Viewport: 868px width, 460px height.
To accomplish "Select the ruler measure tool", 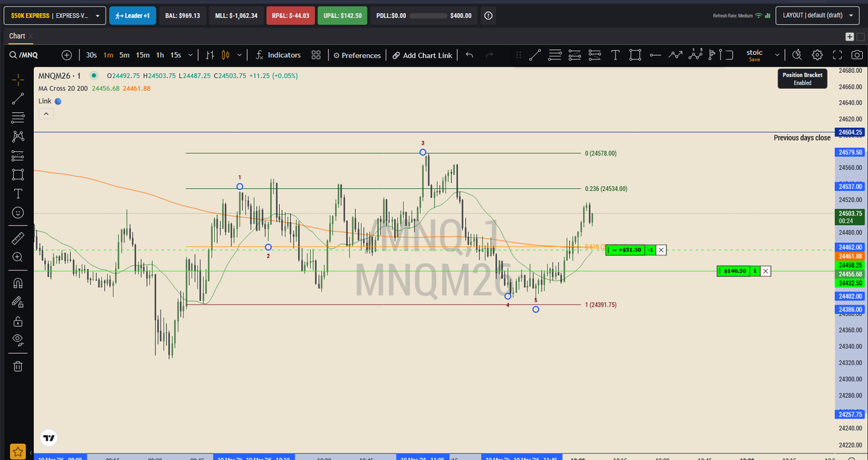I will point(18,237).
